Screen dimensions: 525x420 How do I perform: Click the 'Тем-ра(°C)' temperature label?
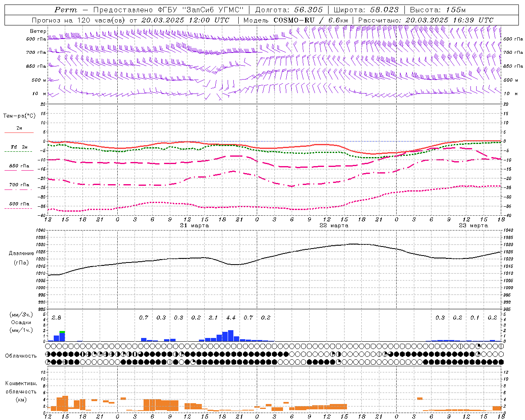[x=19, y=116]
